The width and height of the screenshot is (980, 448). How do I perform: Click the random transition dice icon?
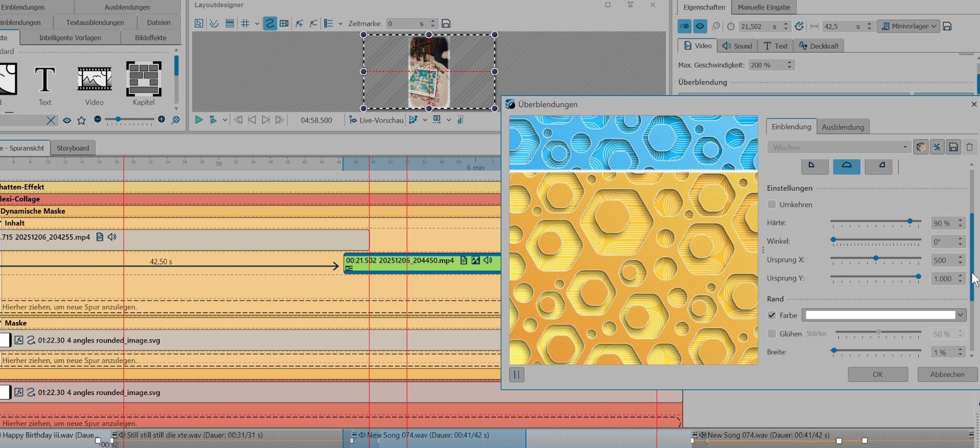(x=921, y=147)
